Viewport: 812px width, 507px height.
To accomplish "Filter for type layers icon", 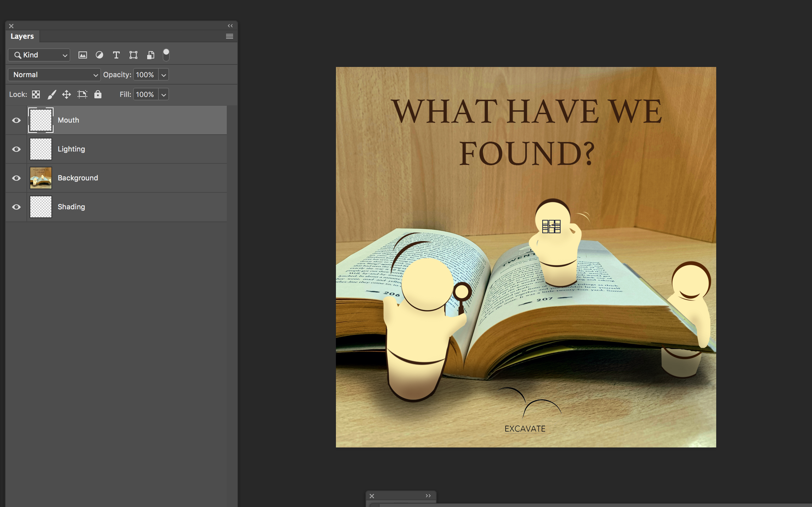I will (116, 55).
